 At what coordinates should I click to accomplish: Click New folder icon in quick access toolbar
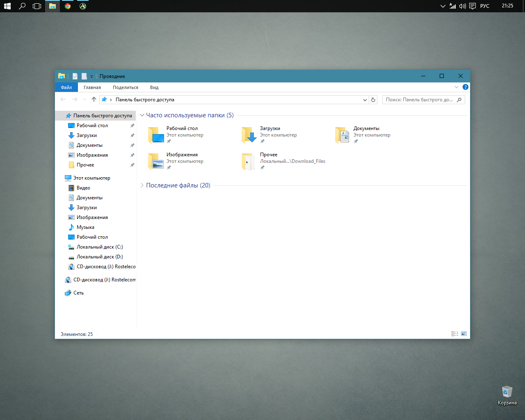click(x=84, y=76)
